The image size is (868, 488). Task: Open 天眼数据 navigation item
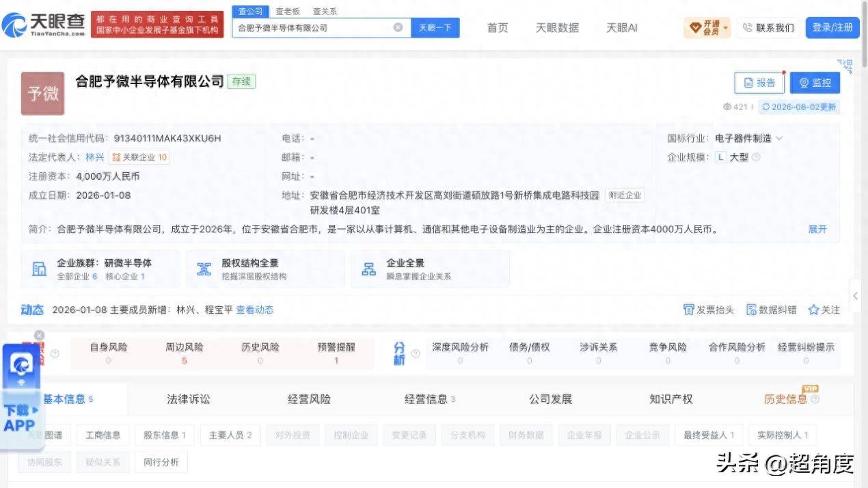click(557, 27)
